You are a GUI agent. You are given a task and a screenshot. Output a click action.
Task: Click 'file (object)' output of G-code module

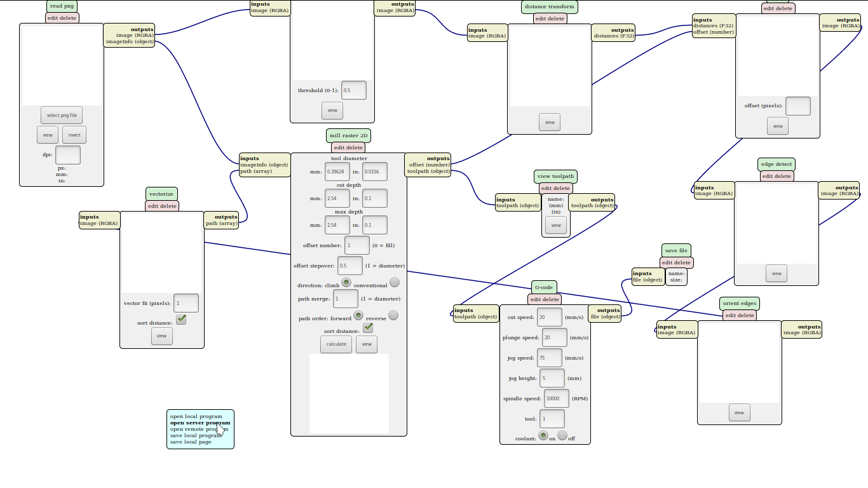click(605, 316)
